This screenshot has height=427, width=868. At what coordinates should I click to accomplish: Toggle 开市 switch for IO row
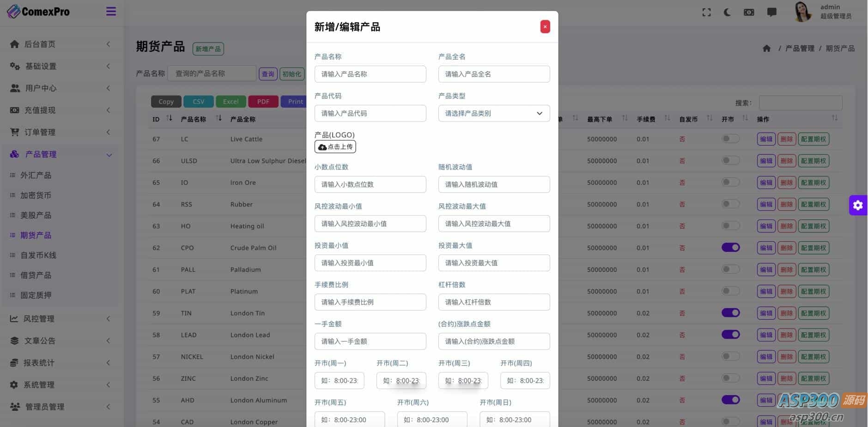point(730,182)
